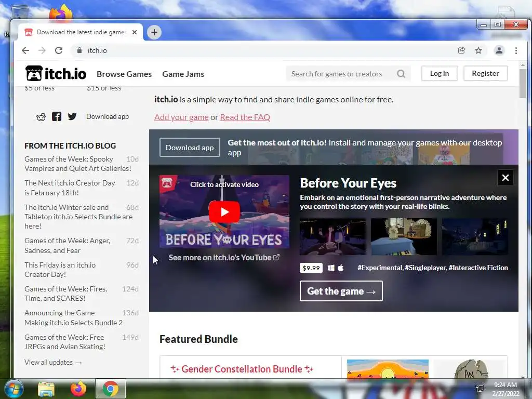This screenshot has height=399, width=532.
Task: Click the #Singleplayer tag
Action: pyautogui.click(x=425, y=268)
